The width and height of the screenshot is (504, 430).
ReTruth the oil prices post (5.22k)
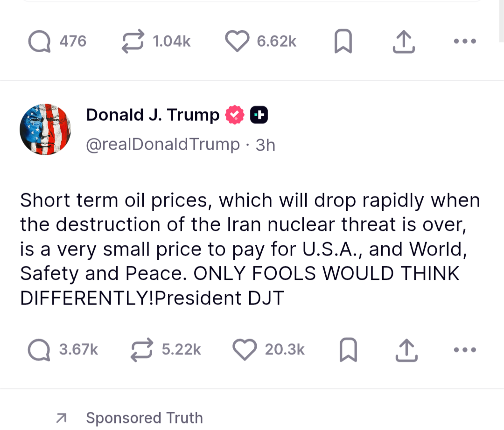(141, 350)
